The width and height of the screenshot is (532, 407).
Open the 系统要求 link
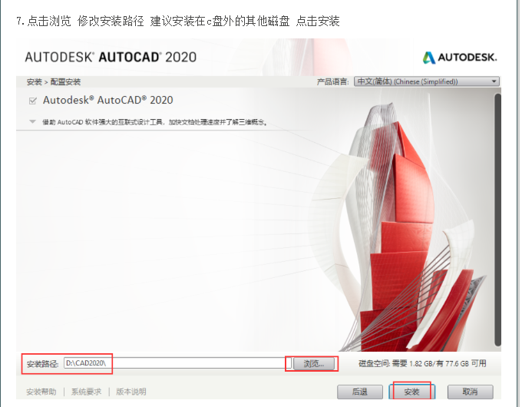(x=86, y=392)
